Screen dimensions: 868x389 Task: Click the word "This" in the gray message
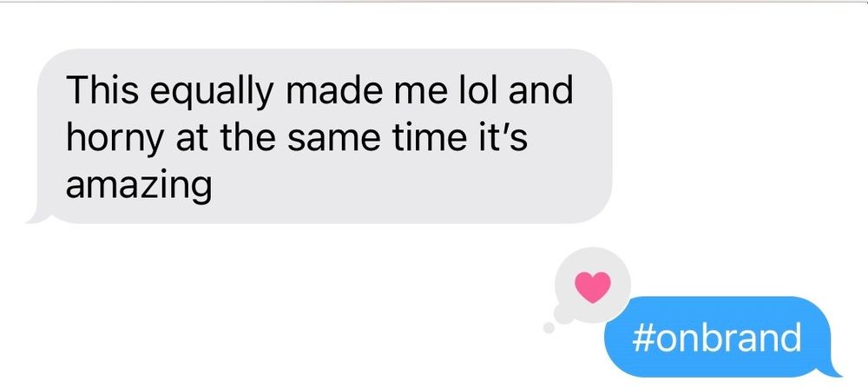(x=102, y=89)
